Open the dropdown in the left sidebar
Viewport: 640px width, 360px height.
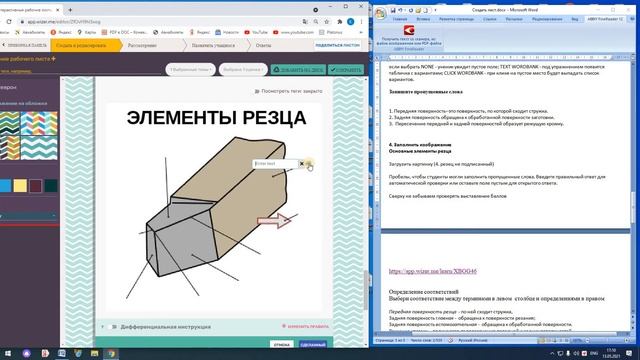(28, 215)
